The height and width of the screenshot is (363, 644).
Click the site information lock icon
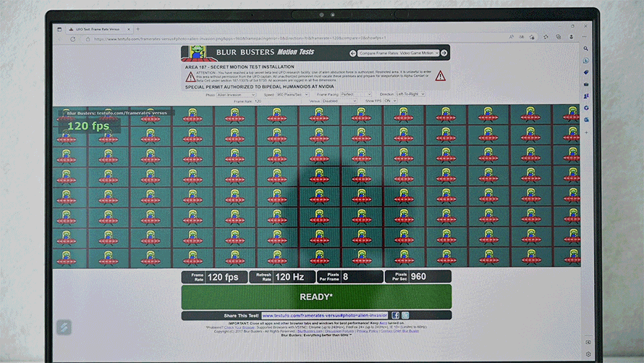pyautogui.click(x=88, y=39)
